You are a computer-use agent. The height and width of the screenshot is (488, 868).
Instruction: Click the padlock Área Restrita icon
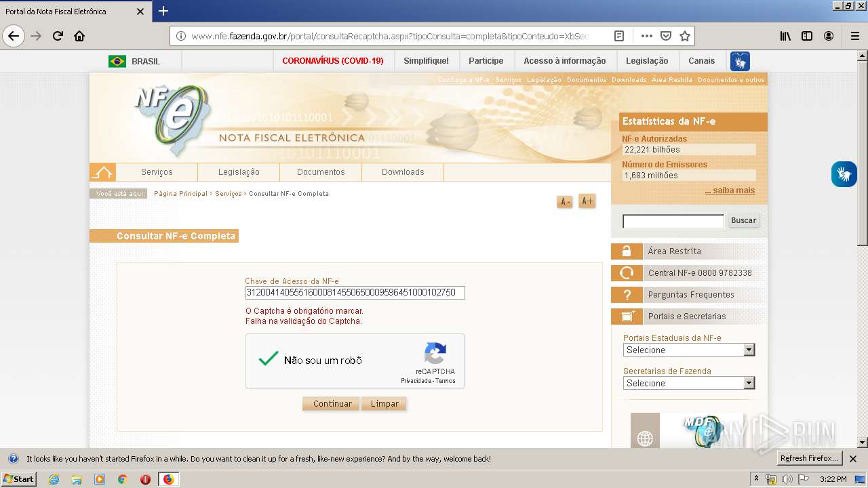pyautogui.click(x=627, y=251)
